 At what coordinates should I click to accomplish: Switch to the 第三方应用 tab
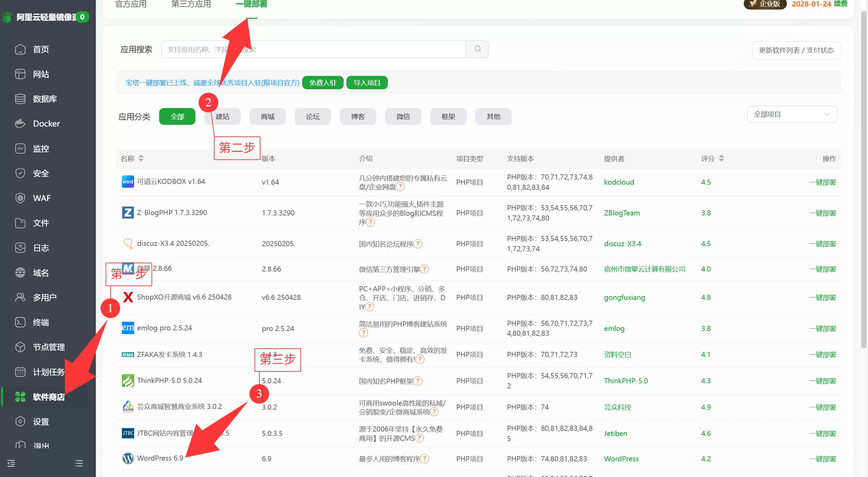tap(191, 4)
